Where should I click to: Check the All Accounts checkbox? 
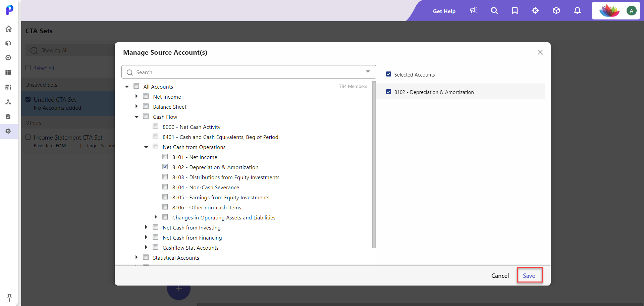point(136,86)
